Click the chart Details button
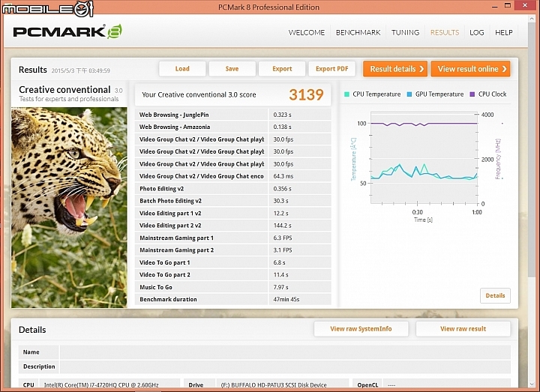The width and height of the screenshot is (540, 392). [495, 295]
